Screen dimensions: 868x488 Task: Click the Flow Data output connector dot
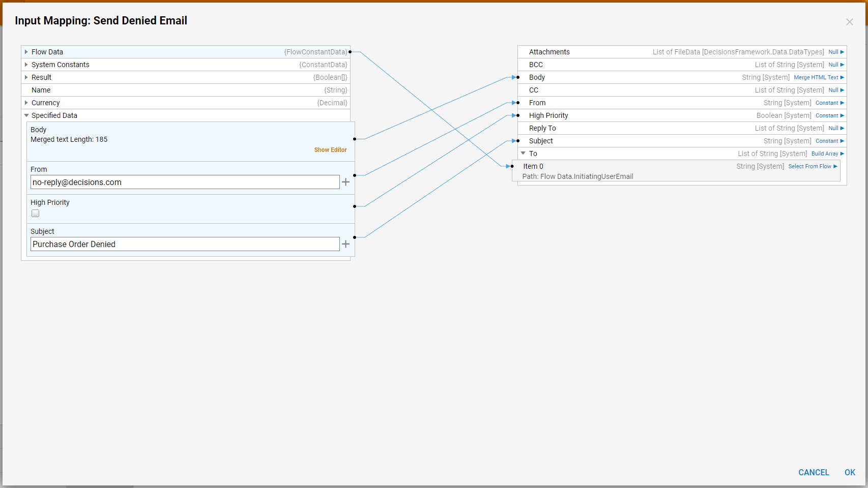[350, 52]
